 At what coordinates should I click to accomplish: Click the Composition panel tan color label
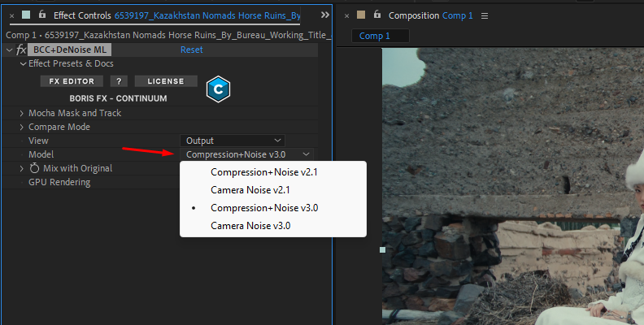coord(361,15)
